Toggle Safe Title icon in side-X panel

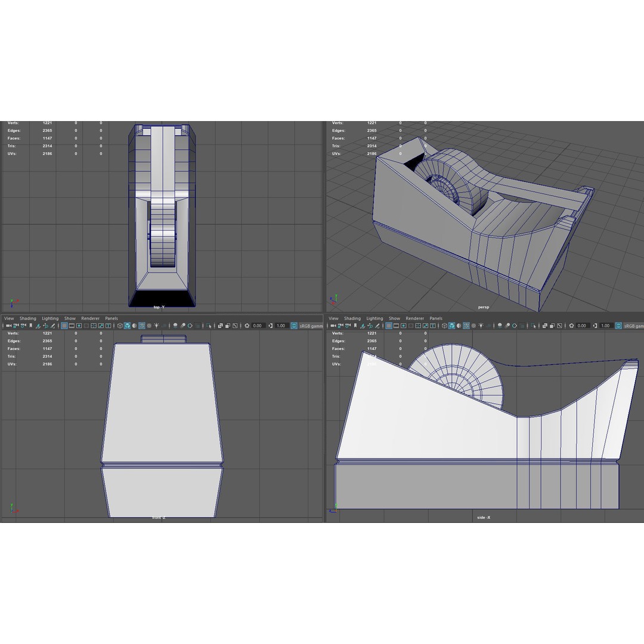(x=434, y=326)
